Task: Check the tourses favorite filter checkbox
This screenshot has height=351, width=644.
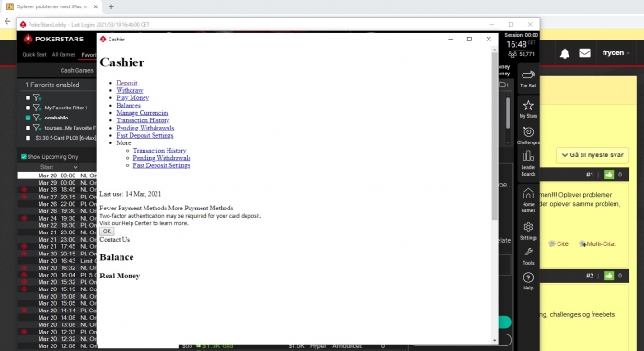Action: (x=28, y=128)
